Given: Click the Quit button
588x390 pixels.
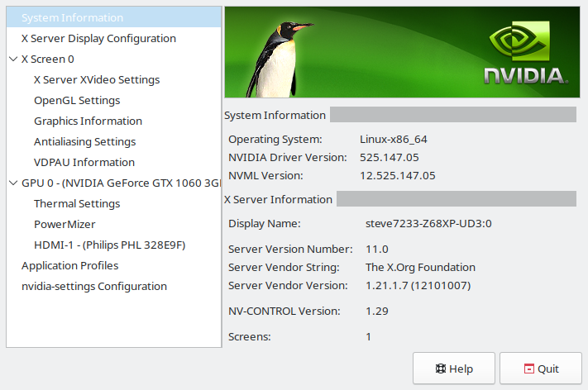Looking at the screenshot, I should [x=541, y=369].
